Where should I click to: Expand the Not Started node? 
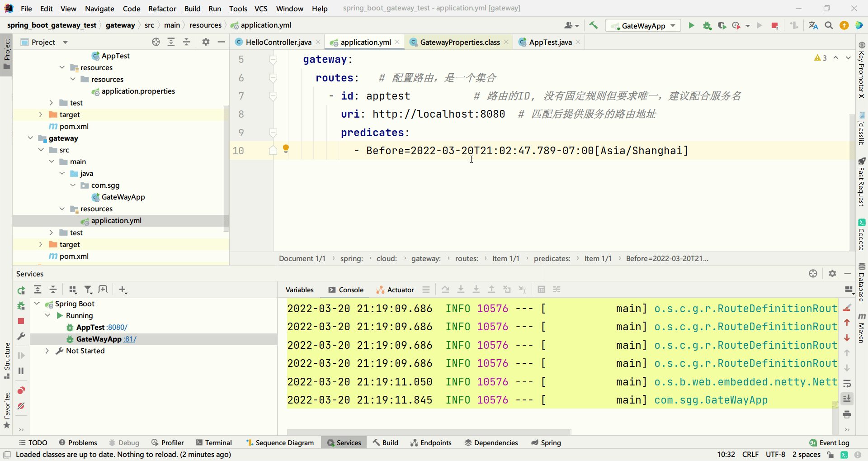click(47, 351)
